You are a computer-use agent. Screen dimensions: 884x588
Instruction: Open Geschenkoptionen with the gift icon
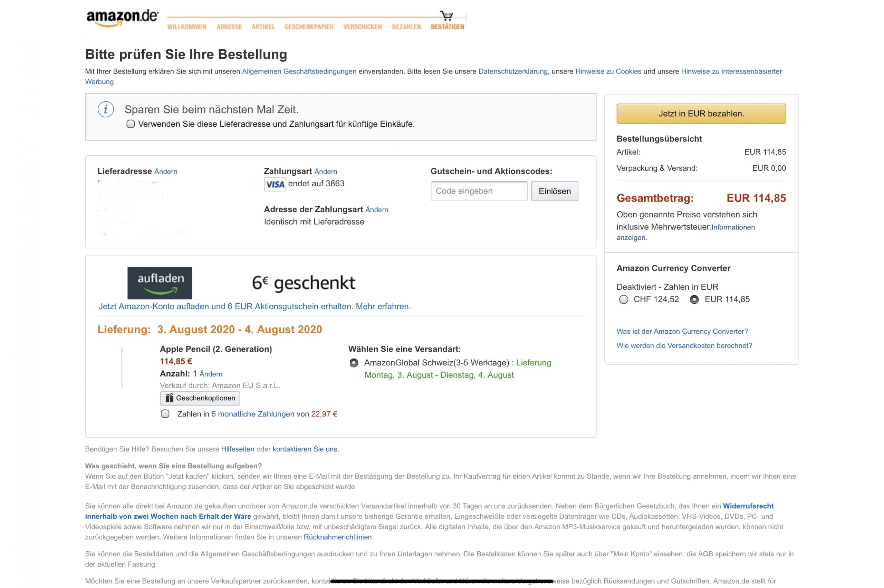coord(200,398)
